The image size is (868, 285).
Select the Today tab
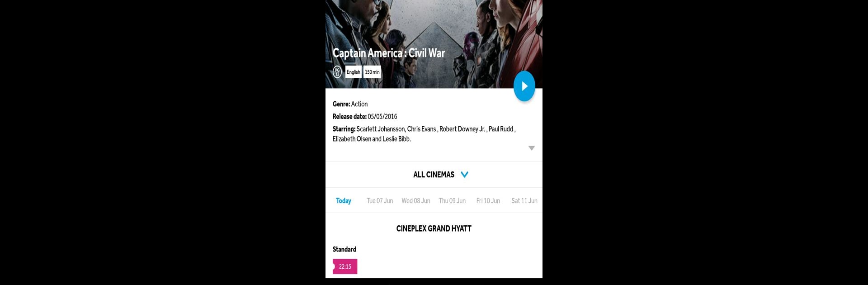344,200
